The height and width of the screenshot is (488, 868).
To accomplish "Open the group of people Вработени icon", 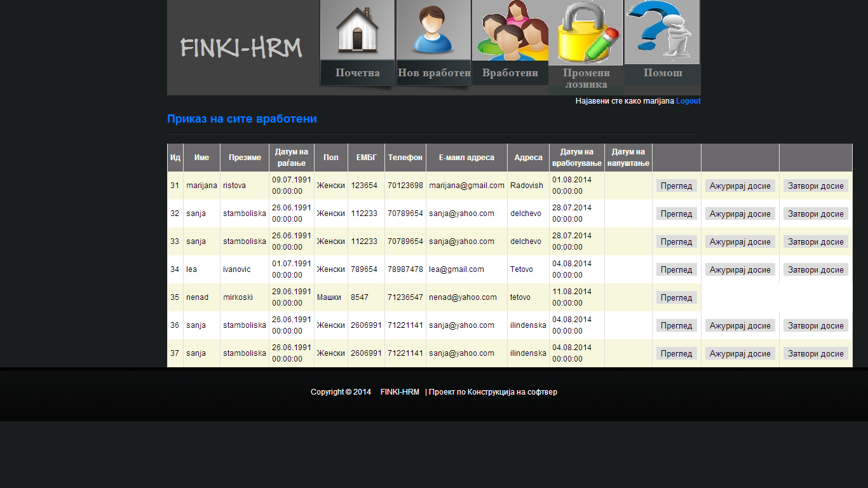I will click(510, 30).
